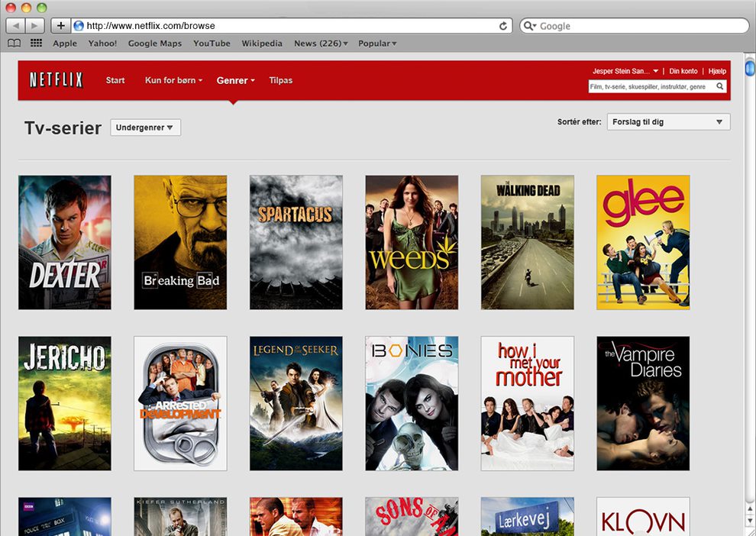The image size is (756, 536).
Task: Click the Safari forward arrow button
Action: (x=34, y=25)
